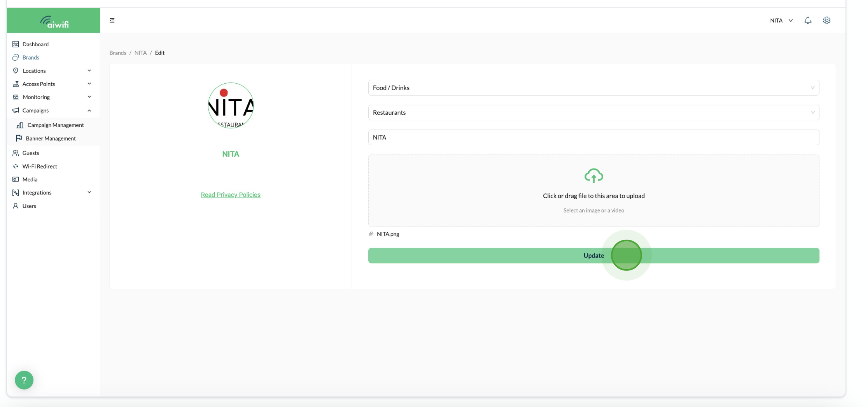Click the Brands tag icon

coord(16,57)
